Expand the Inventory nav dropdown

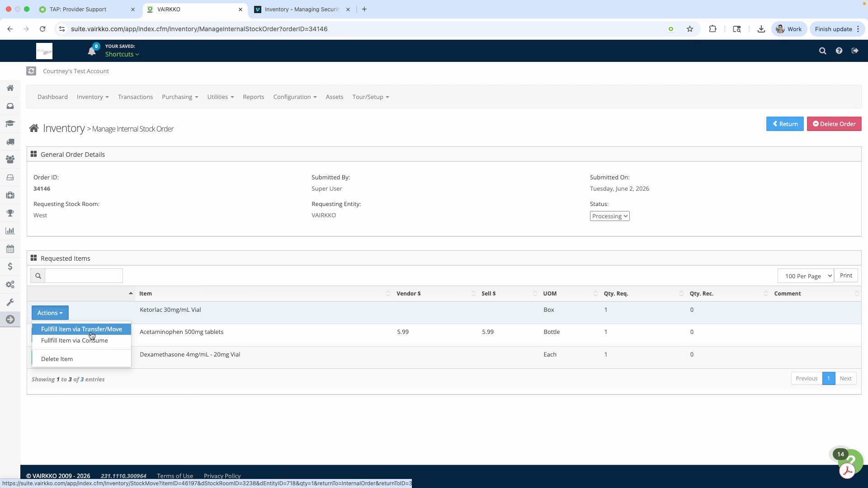93,97
